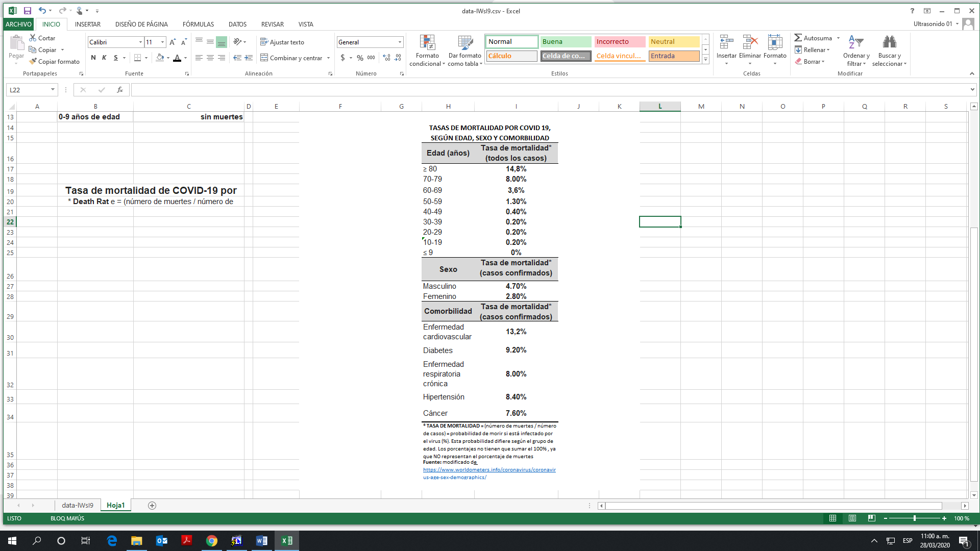This screenshot has height=551, width=980.
Task: Apply the Incorrecto cell style
Action: 620,42
